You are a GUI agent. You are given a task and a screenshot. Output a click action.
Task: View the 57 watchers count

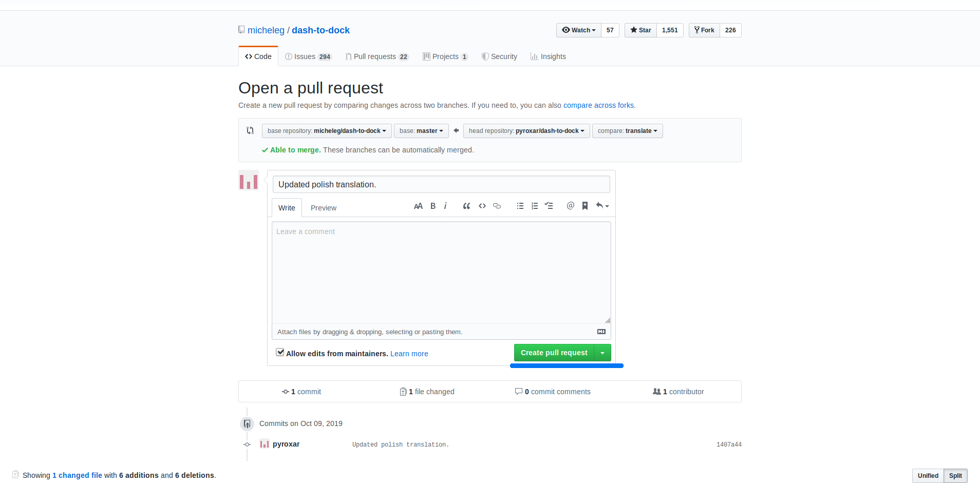point(610,30)
